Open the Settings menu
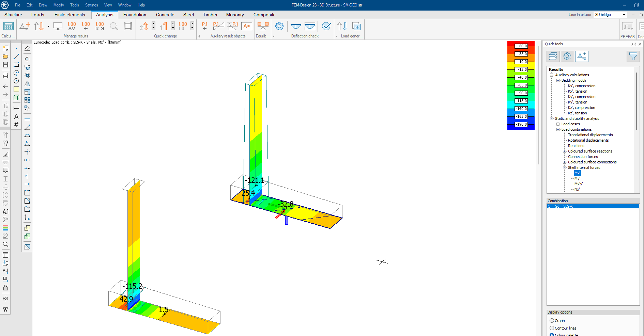The image size is (644, 336). point(92,5)
